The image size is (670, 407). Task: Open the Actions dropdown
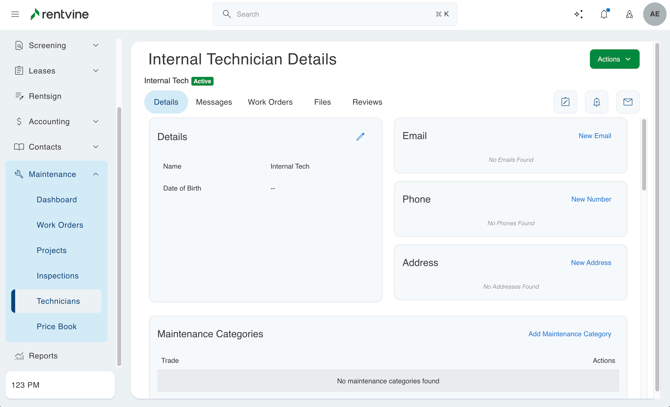[x=614, y=59]
